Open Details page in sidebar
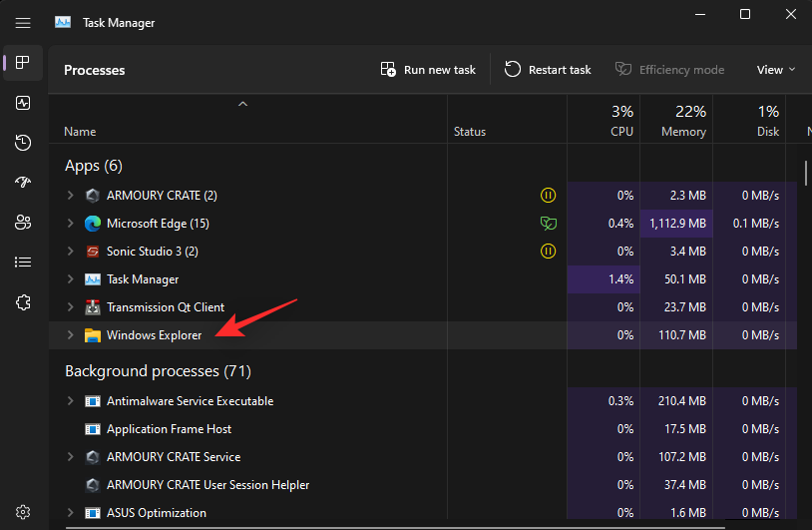812x530 pixels. coord(23,263)
